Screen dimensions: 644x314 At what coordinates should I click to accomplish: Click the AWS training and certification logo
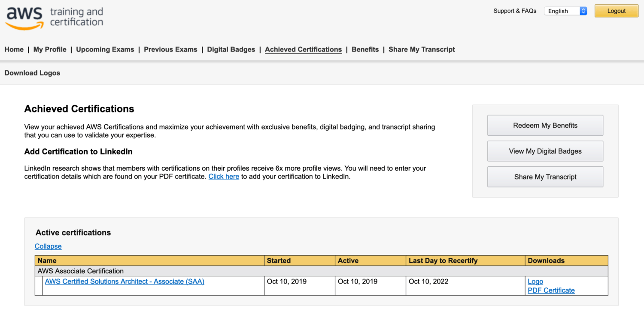[54, 18]
